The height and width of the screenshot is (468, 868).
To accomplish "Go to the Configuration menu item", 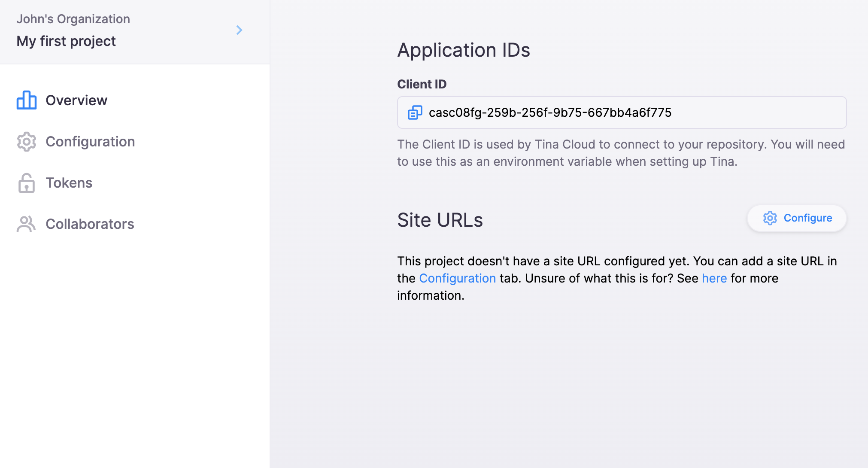I will coord(90,142).
